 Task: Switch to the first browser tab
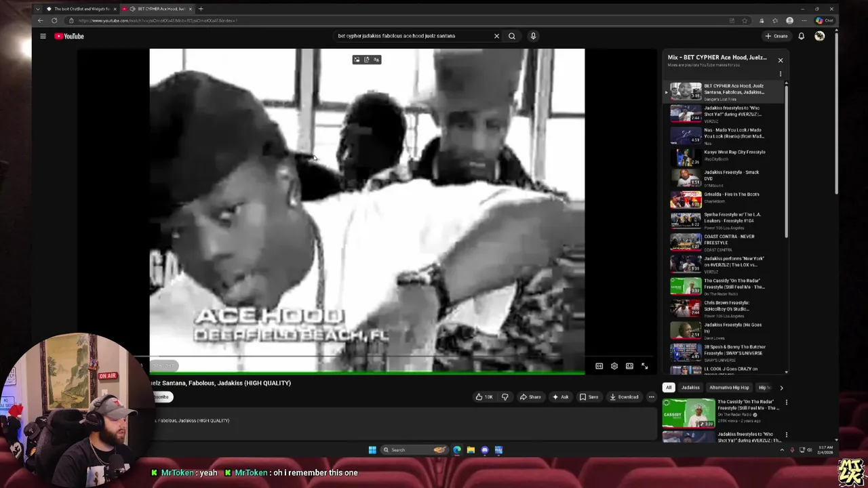(81, 9)
